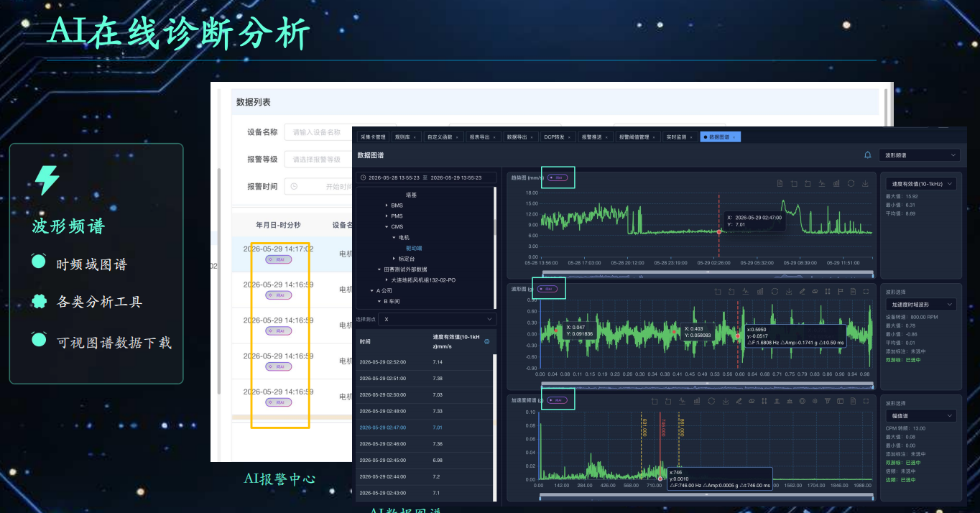Viewport: 980px width, 513px height.
Task: Click the 设备名称 input field
Action: (320, 132)
